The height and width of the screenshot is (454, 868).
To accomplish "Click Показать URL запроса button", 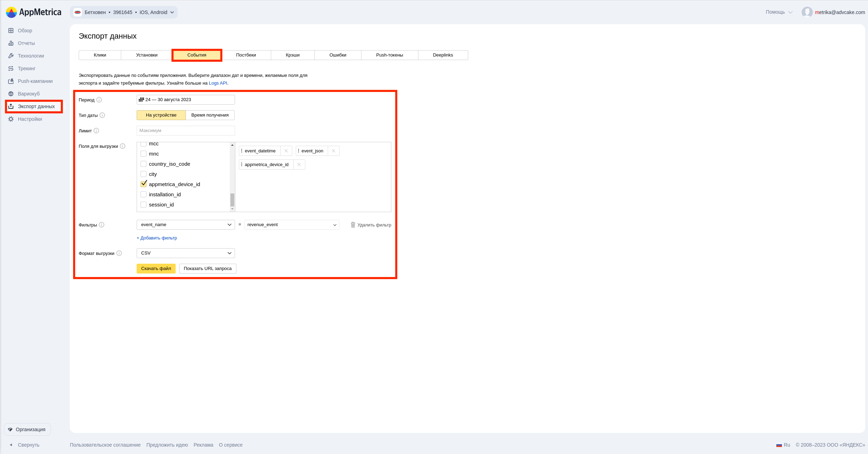I will [x=208, y=269].
